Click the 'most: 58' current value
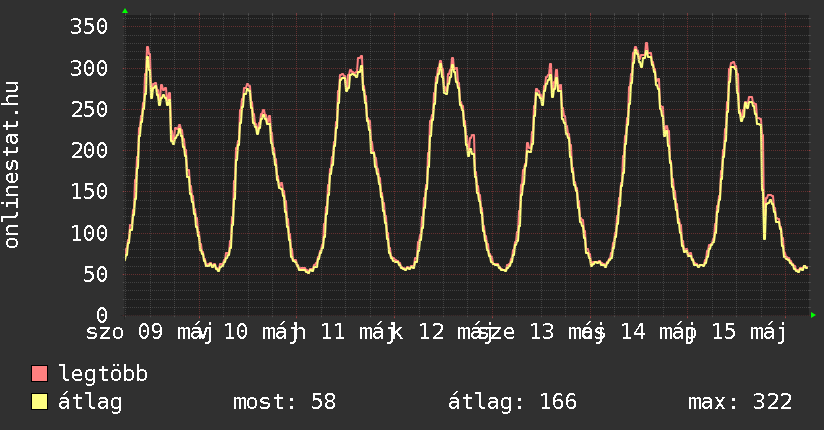Screen dimensions: 824x430 [284, 402]
